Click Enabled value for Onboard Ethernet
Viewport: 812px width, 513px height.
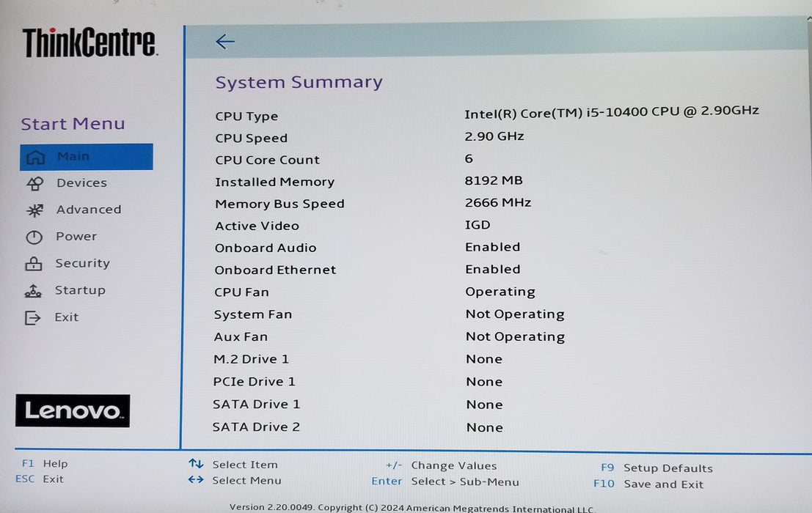coord(492,270)
